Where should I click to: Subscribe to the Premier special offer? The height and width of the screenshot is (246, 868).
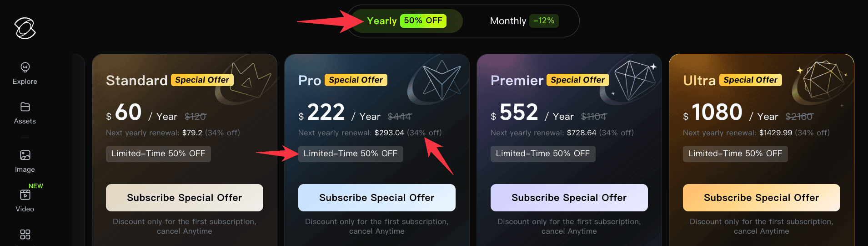569,198
